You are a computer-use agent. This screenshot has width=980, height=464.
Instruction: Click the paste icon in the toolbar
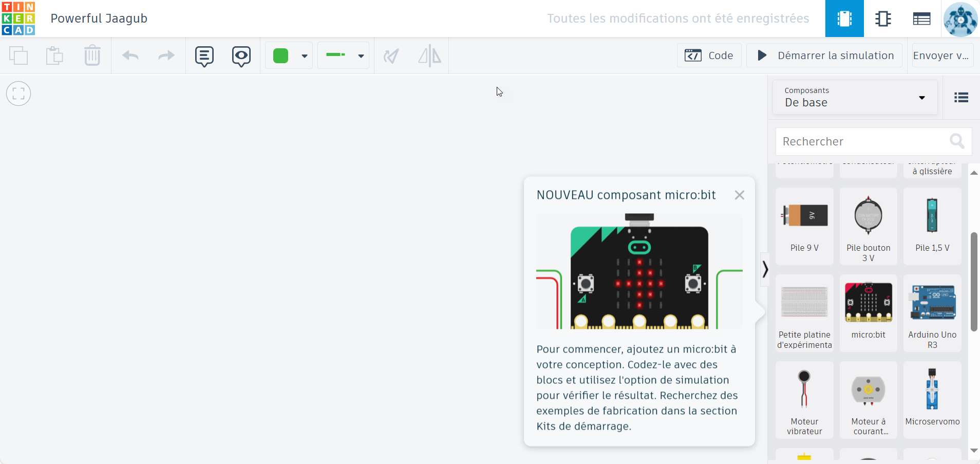[x=54, y=55]
